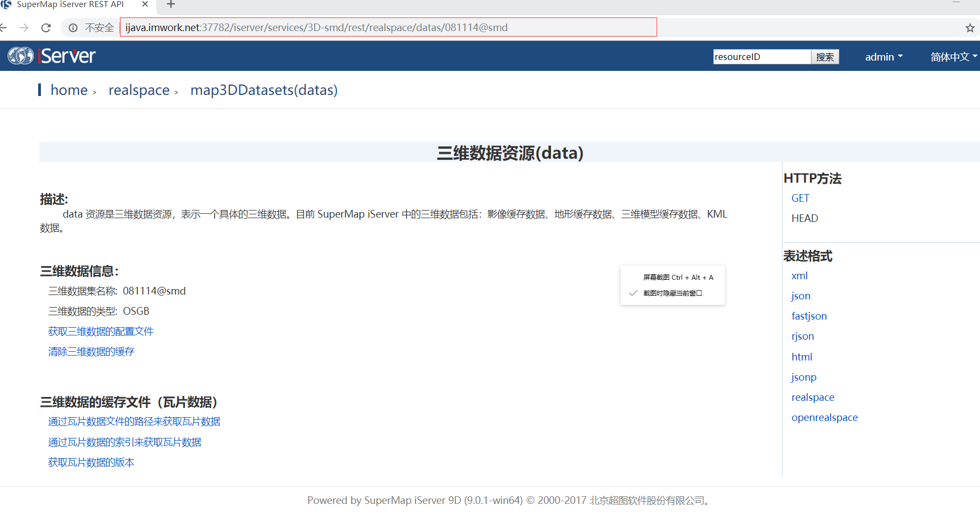Image resolution: width=980 pixels, height=523 pixels.
Task: Click the iServer globe logo
Action: 21,56
